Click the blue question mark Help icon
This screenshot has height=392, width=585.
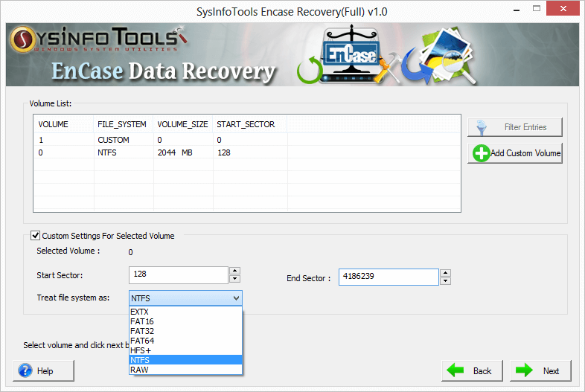pyautogui.click(x=25, y=370)
